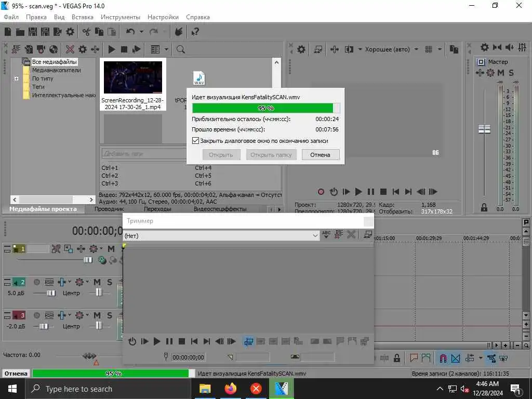Expand the По типу tree node
This screenshot has width=532, height=399.
point(16,79)
